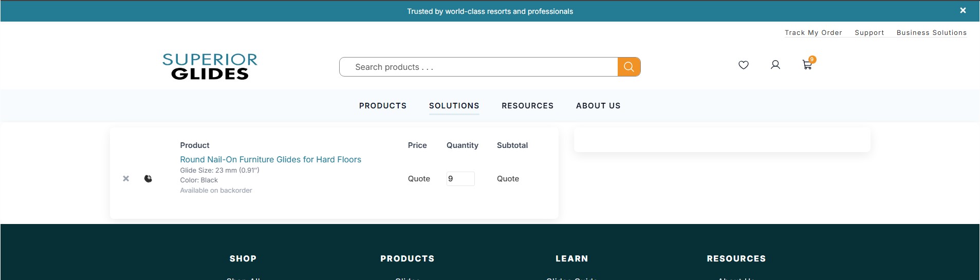Click the footer LEARN heading
The width and height of the screenshot is (980, 280).
point(571,259)
